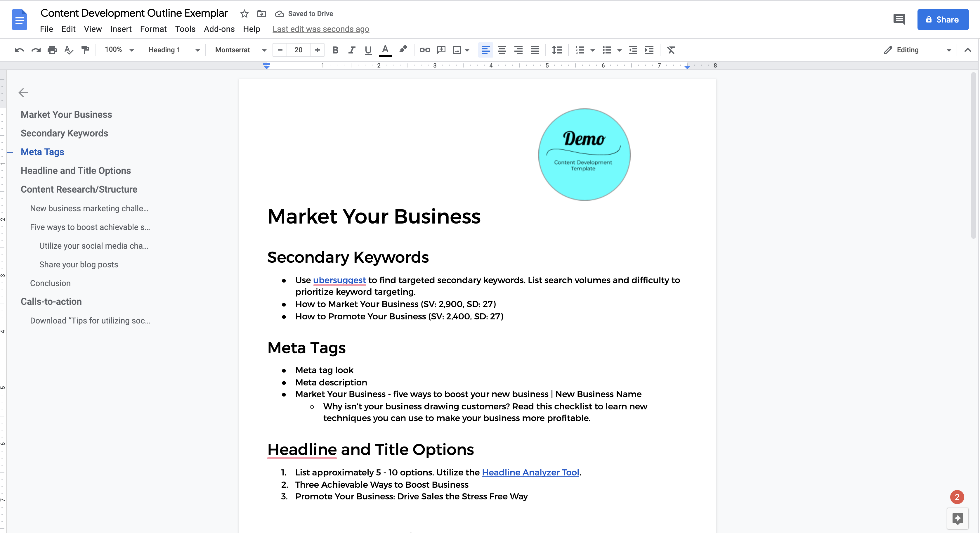The image size is (980, 533).
Task: Open the text color picker
Action: coord(385,50)
